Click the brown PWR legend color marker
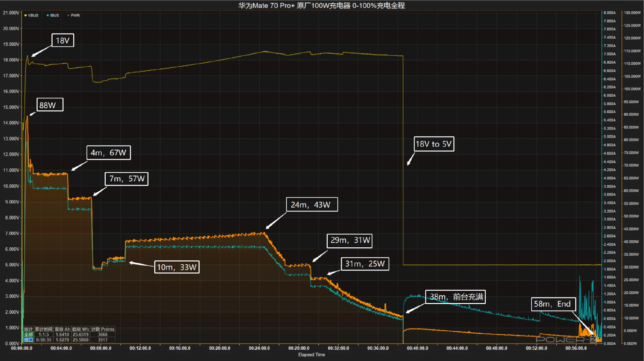 click(68, 15)
